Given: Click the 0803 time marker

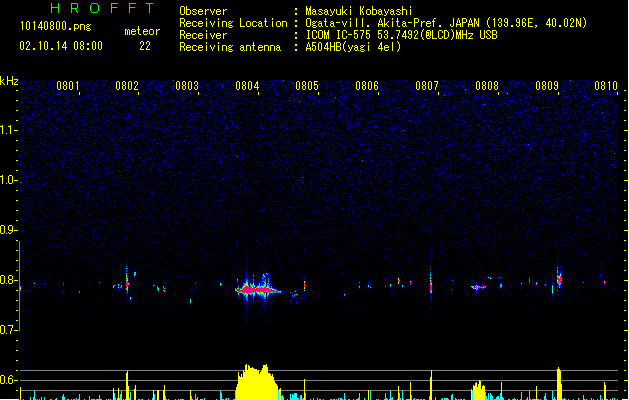Looking at the screenshot, I should coord(187,86).
